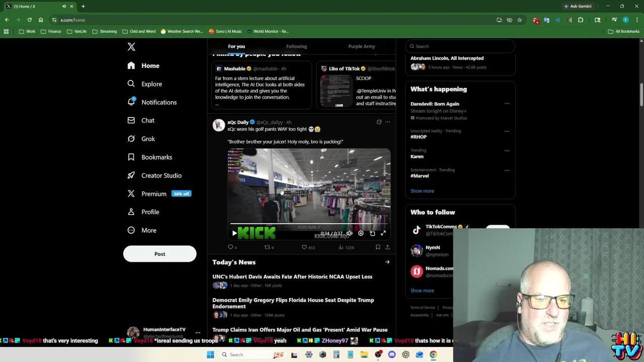The width and height of the screenshot is (644, 362).
Task: Reload the browser page
Action: pyautogui.click(x=29, y=20)
